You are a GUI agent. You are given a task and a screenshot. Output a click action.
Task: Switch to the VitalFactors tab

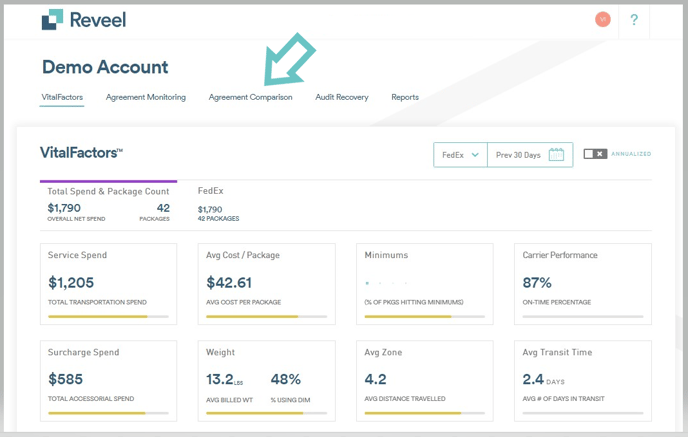(x=62, y=97)
